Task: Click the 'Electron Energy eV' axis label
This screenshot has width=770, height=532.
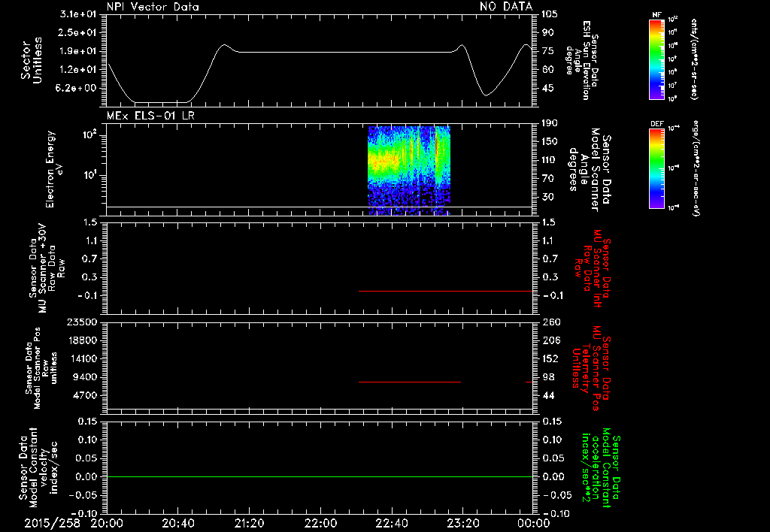Action: (x=54, y=169)
